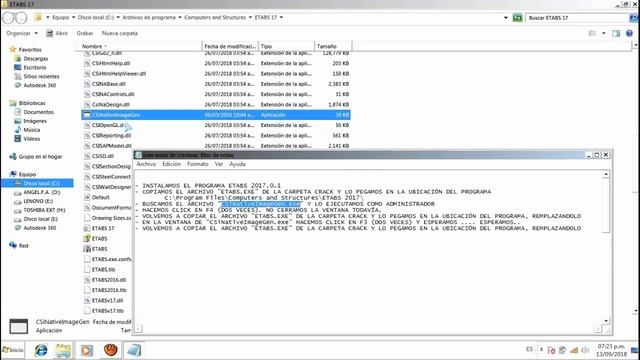Viewport: 640px width, 360px height.
Task: Sort by the Tipo column header
Action: (x=286, y=46)
